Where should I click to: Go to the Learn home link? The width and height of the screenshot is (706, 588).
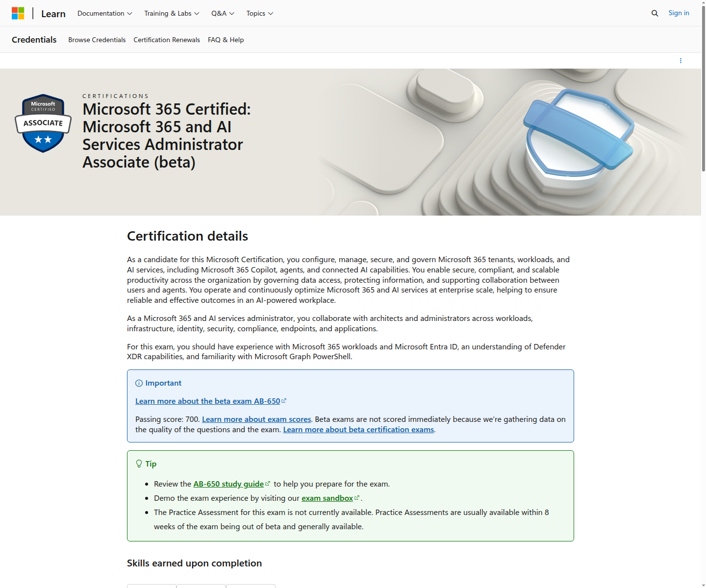[x=53, y=14]
